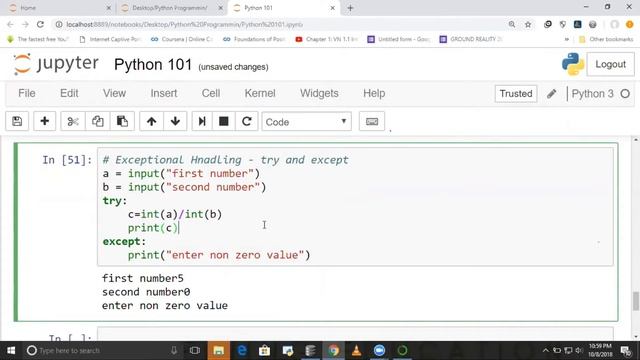Click the Python logo icon
This screenshot has width=640, height=360.
[573, 64]
